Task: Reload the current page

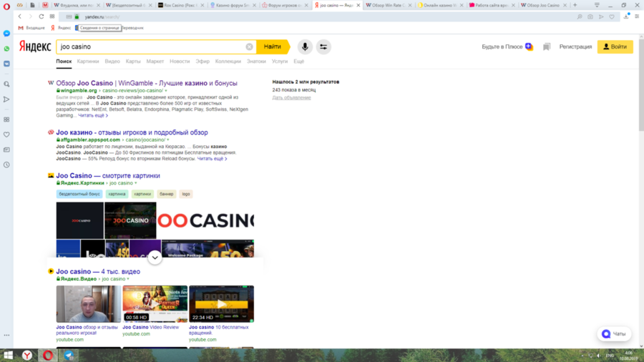Action: coord(41,16)
